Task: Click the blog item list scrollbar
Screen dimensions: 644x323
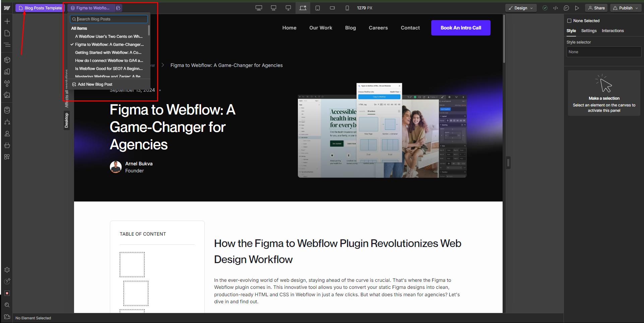Action: pos(149,30)
